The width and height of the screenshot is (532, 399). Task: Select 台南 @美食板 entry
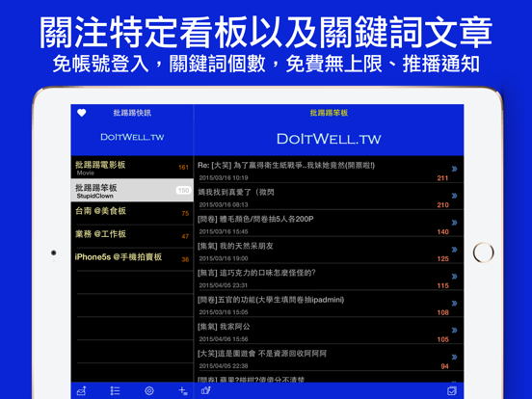tap(132, 213)
